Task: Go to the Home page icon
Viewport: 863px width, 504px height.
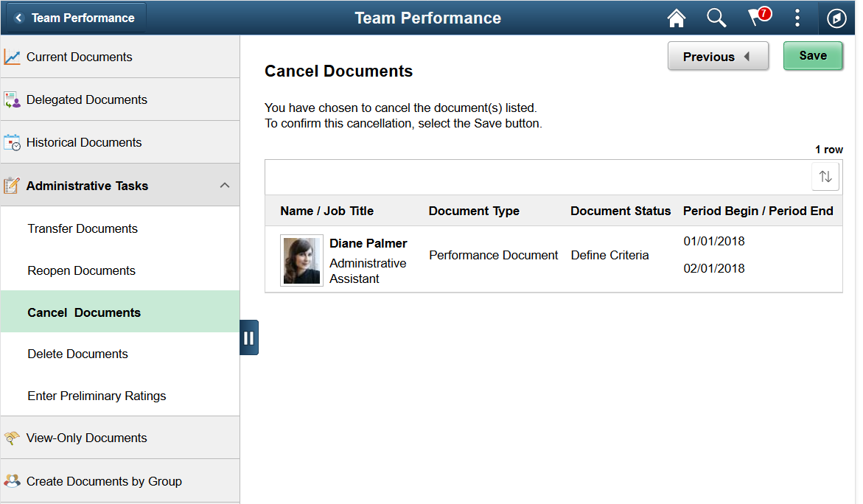Action: click(676, 18)
